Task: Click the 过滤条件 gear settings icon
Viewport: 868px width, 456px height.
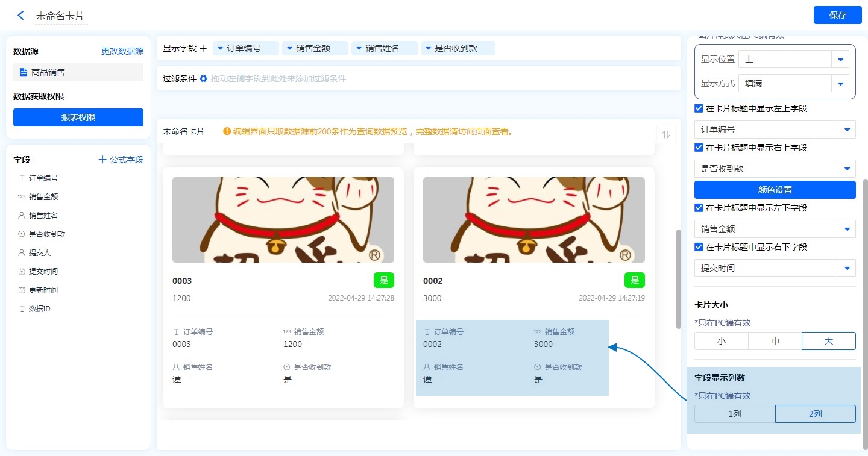Action: 203,78
